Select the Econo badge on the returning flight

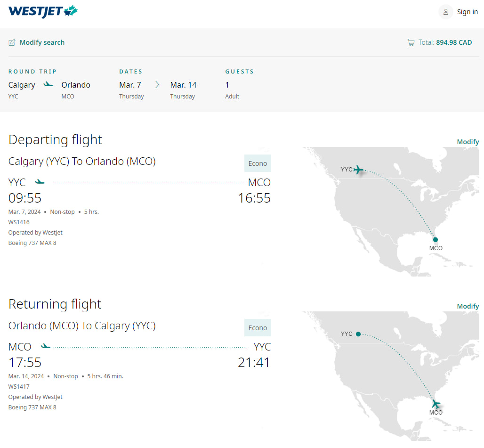(x=258, y=327)
